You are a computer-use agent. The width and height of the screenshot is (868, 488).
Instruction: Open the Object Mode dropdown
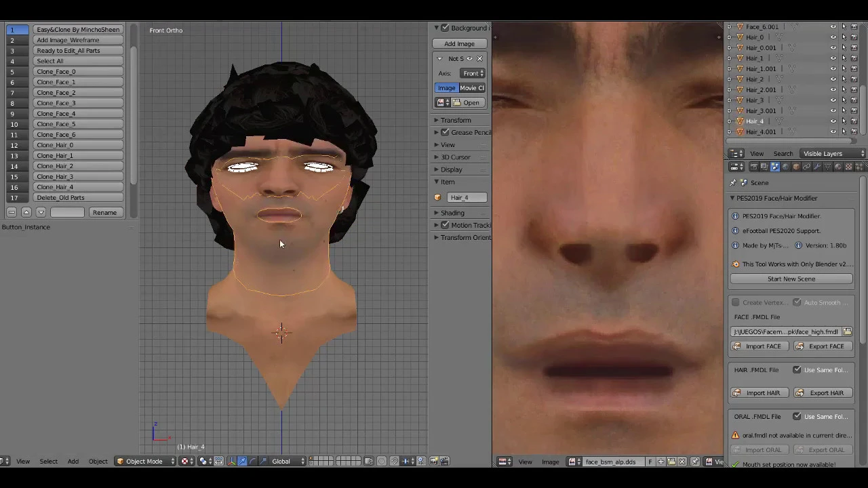145,461
